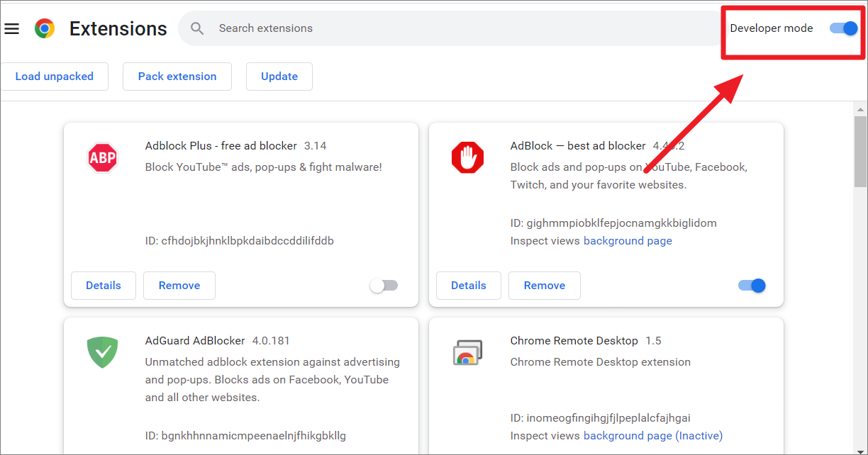Click the scrollbar up arrow
Image resolution: width=868 pixels, height=455 pixels.
coord(860,108)
